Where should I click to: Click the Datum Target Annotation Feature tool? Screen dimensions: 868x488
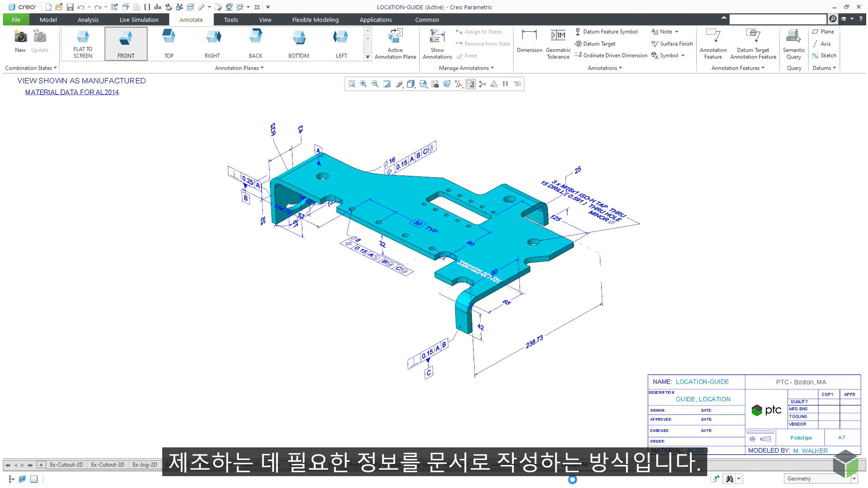(x=753, y=44)
